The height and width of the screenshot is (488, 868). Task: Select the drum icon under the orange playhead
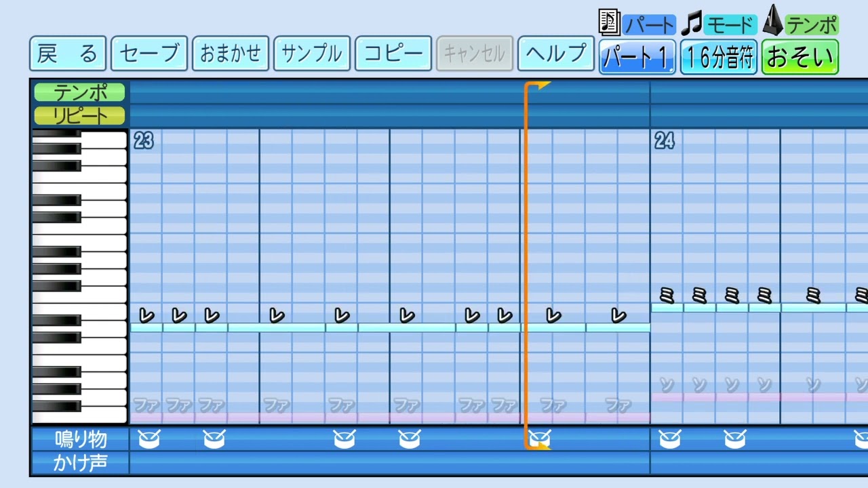539,439
